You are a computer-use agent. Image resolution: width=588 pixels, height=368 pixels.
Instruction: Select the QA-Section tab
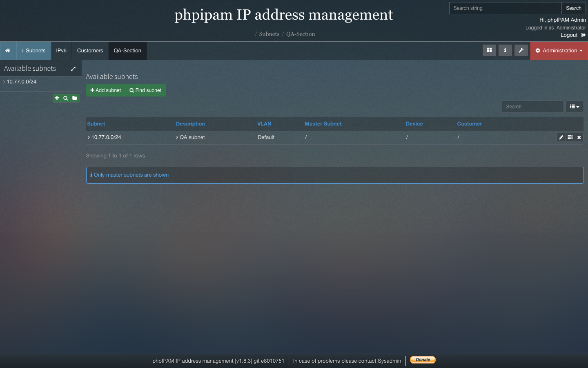(x=127, y=51)
